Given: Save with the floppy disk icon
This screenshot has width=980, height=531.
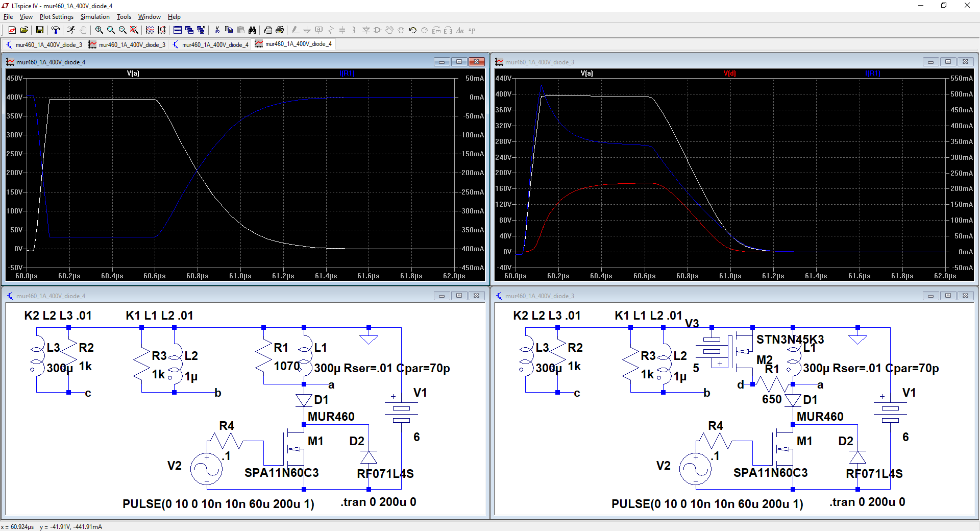Looking at the screenshot, I should click(x=39, y=30).
